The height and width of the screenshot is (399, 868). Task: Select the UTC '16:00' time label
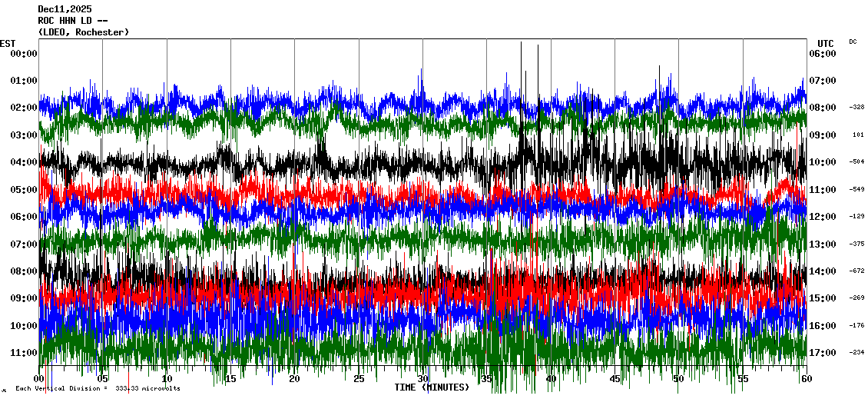[x=823, y=325]
